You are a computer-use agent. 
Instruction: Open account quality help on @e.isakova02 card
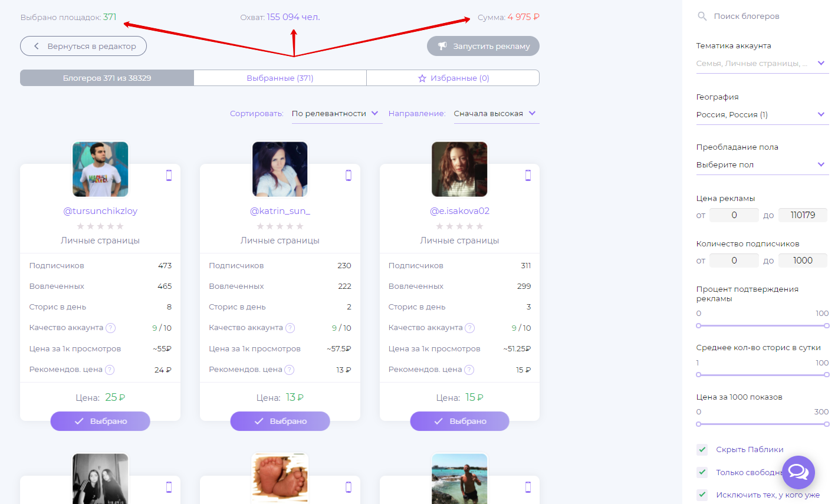pos(469,328)
